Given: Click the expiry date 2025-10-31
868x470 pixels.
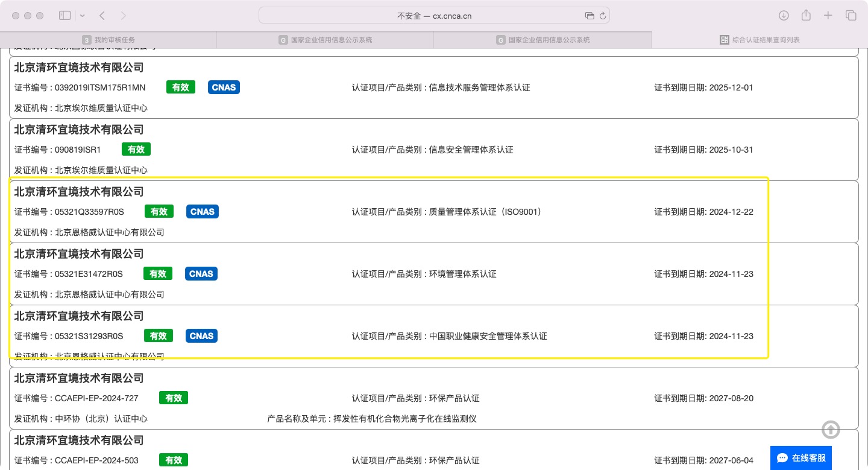Looking at the screenshot, I should (x=732, y=150).
